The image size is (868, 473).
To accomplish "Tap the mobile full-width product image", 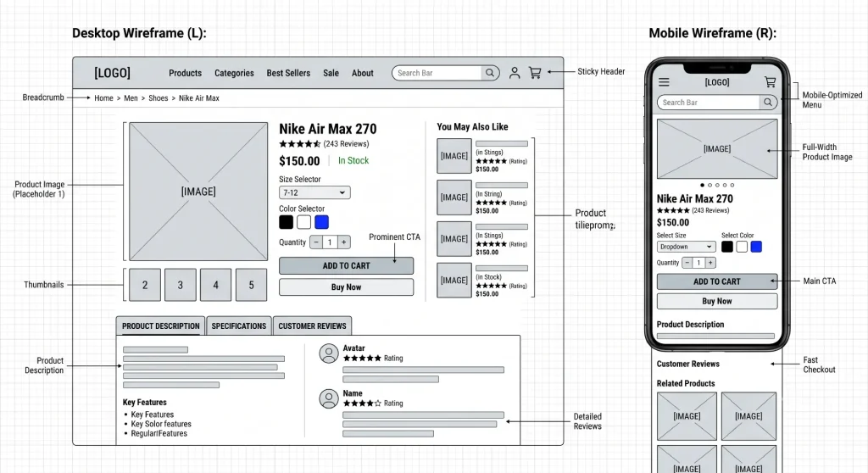I will click(x=717, y=149).
